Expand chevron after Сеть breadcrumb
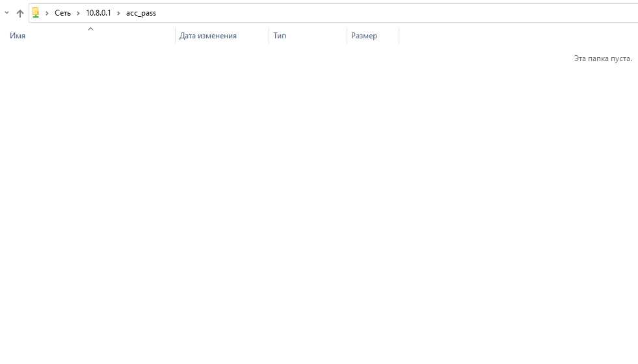 [x=78, y=14]
